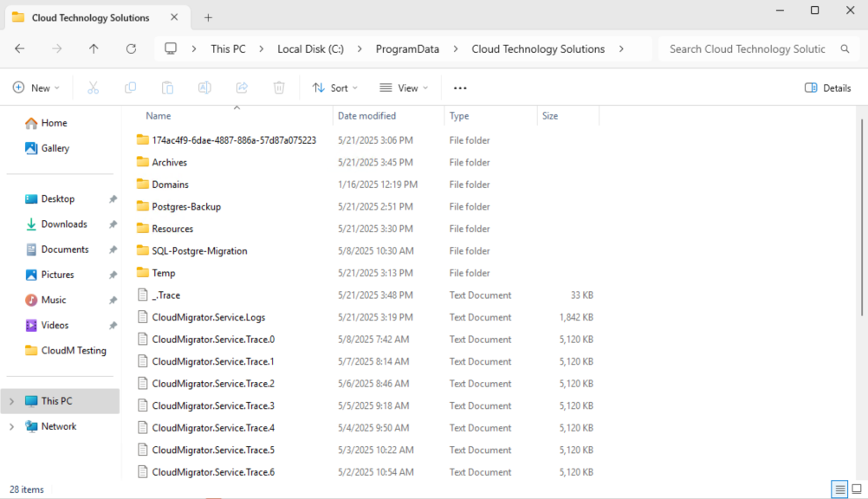Viewport: 868px width, 499px height.
Task: Click ProgramData in the breadcrumb path
Action: tap(407, 49)
